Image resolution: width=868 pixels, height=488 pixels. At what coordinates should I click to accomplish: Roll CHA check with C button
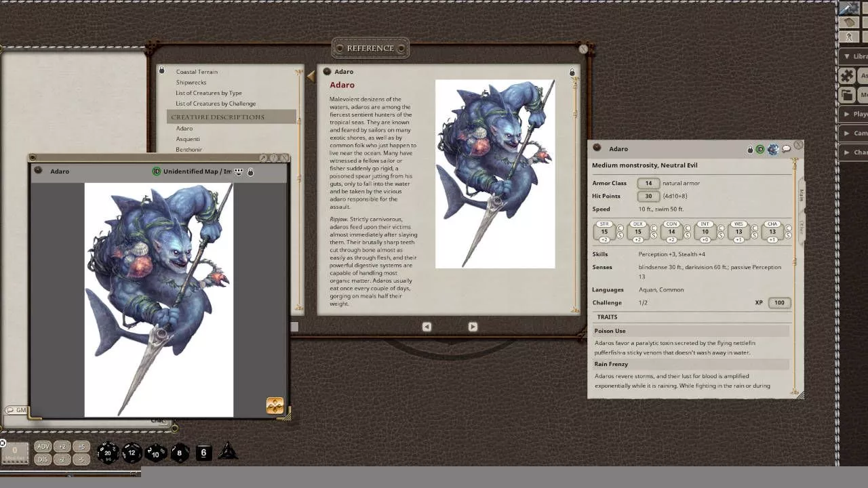(788, 228)
